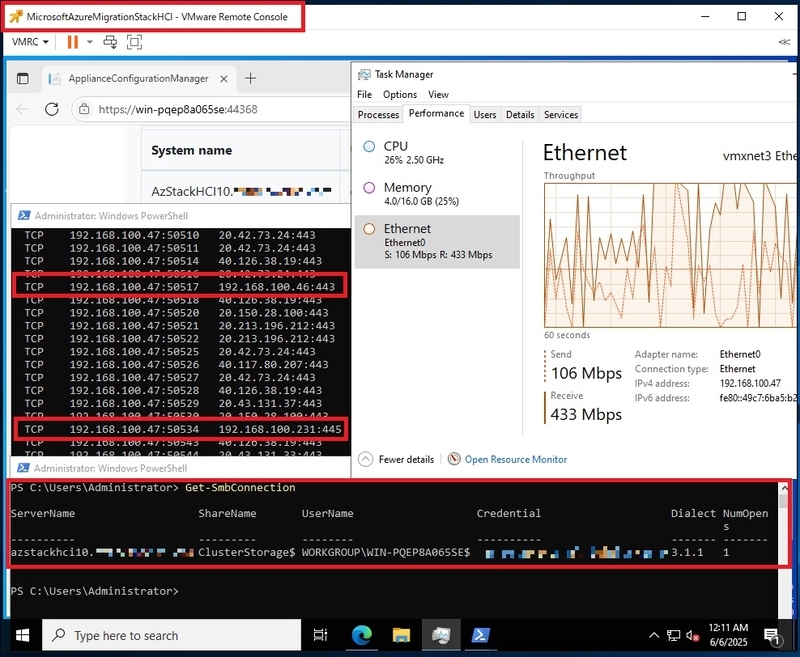800x657 pixels.
Task: Select the Memory performance item
Action: click(437, 194)
